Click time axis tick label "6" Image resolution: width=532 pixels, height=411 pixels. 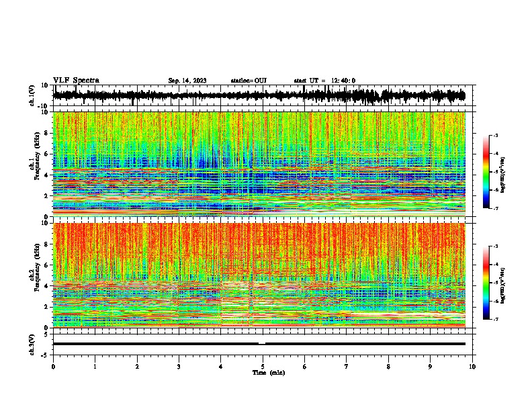click(x=305, y=367)
